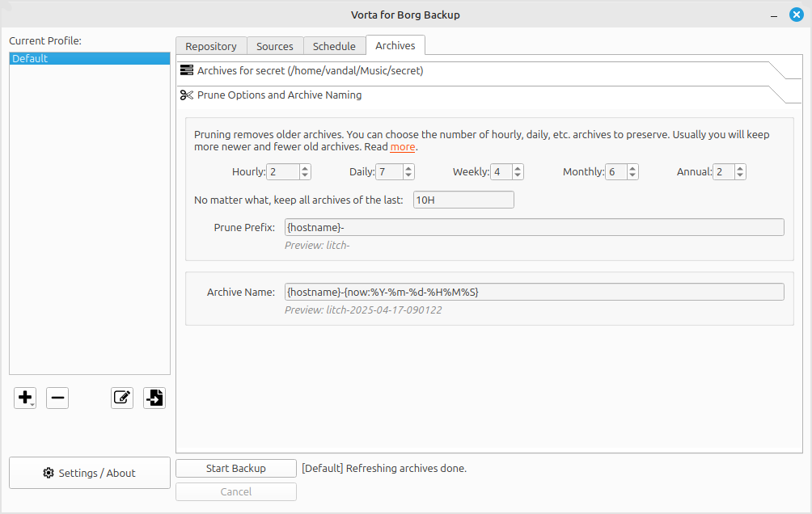Click the remove profile minus icon
Image resolution: width=812 pixels, height=514 pixels.
pyautogui.click(x=57, y=398)
